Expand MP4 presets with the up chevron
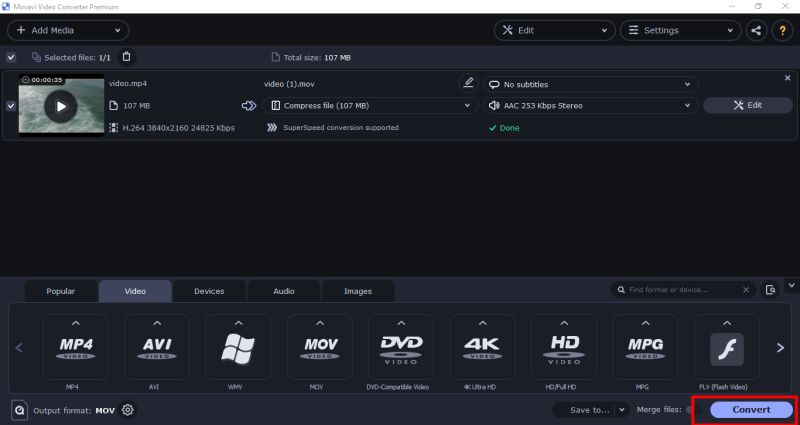Viewport: 800px width, 425px height. point(76,323)
